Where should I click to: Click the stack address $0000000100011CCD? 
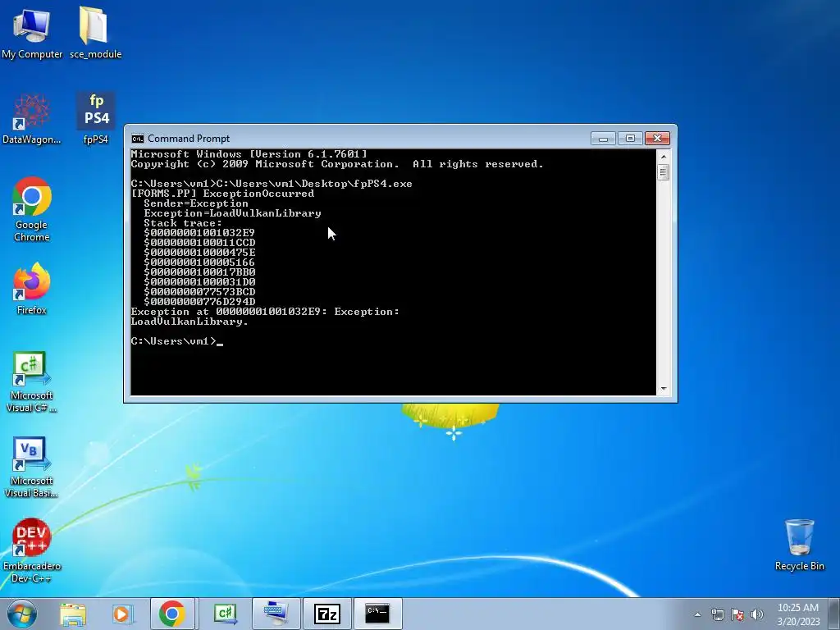199,243
